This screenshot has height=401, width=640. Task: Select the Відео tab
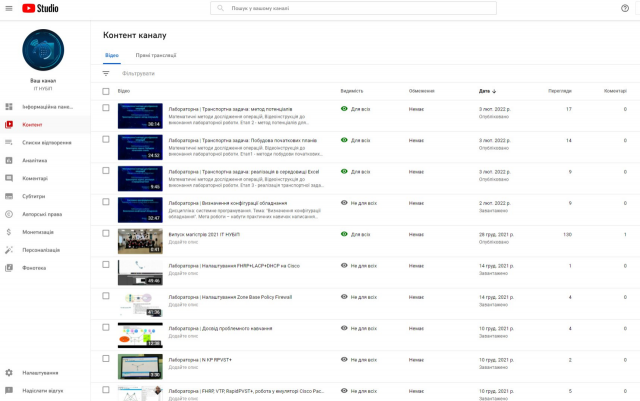111,55
